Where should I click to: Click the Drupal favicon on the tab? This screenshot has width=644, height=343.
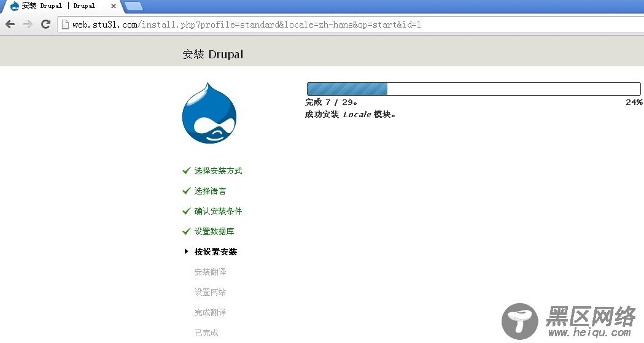pyautogui.click(x=14, y=6)
